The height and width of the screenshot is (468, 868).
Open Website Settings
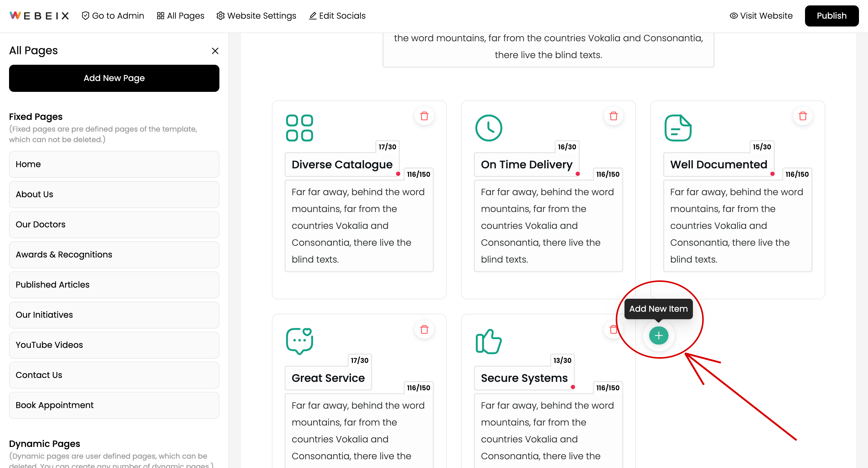[x=256, y=16]
